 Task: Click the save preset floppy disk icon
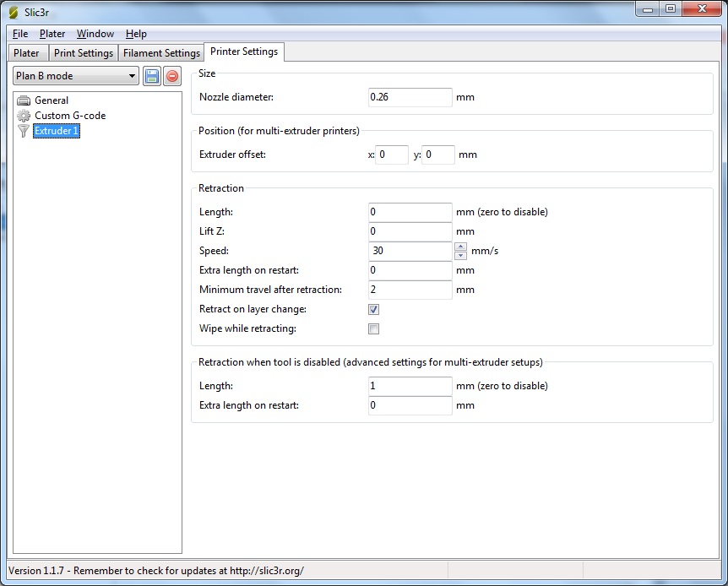pyautogui.click(x=152, y=76)
